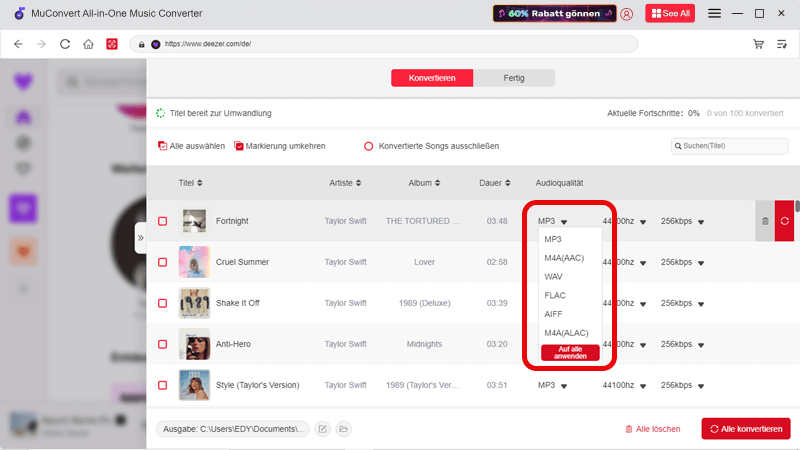Tick the Cruel Summer checkbox
The height and width of the screenshot is (450, 800).
[162, 262]
